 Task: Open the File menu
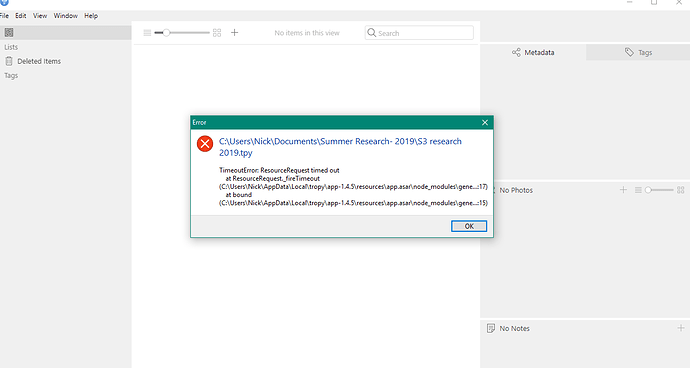click(x=4, y=16)
